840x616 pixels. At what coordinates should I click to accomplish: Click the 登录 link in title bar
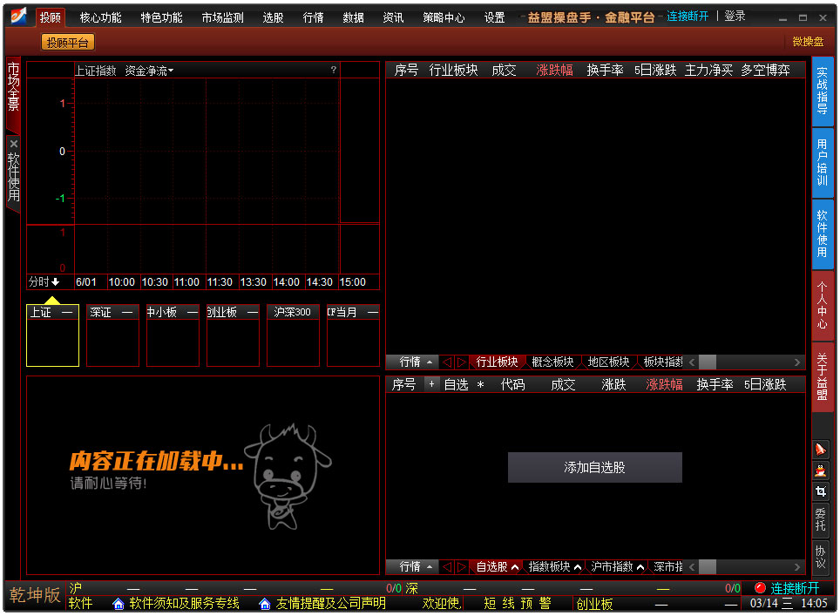(x=735, y=16)
